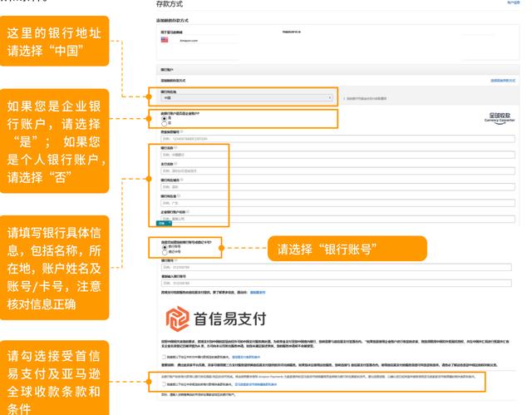Open the link at top right of page

pyautogui.click(x=512, y=3)
